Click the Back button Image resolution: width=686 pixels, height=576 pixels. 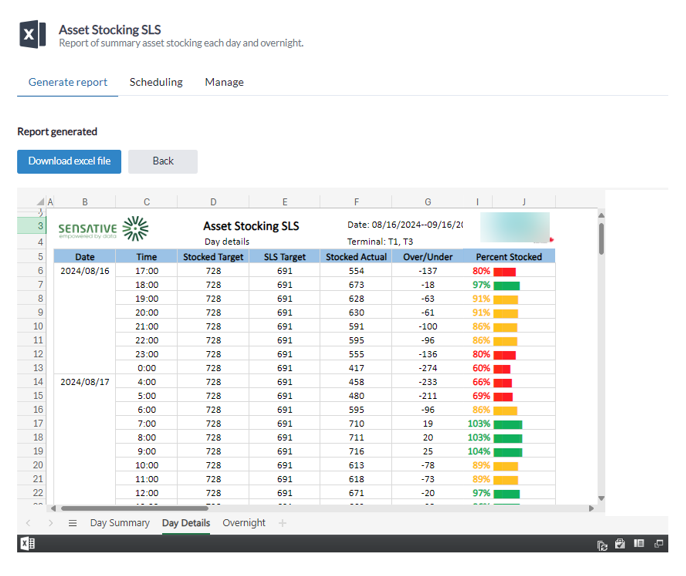point(163,161)
